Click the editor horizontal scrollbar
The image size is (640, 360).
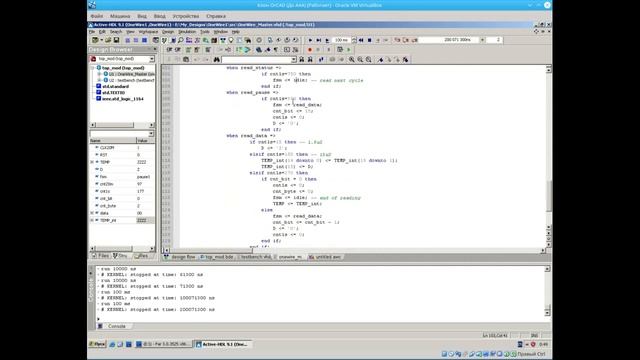(355, 250)
